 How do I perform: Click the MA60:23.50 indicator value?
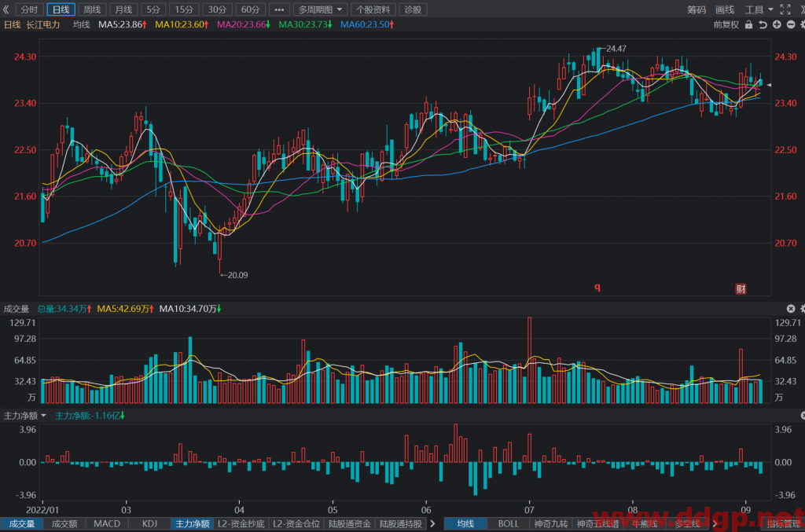point(367,24)
